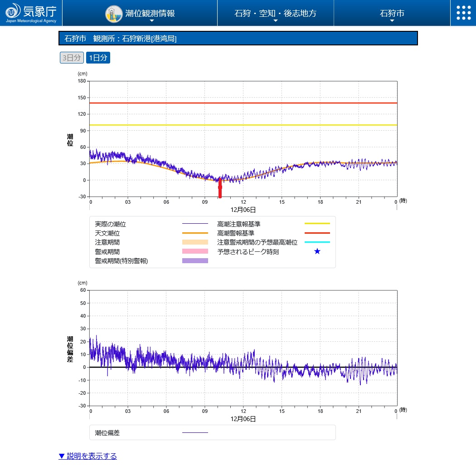The width and height of the screenshot is (476, 466).
Task: Click the 潮位偏差 legend line below chart
Action: pos(195,433)
